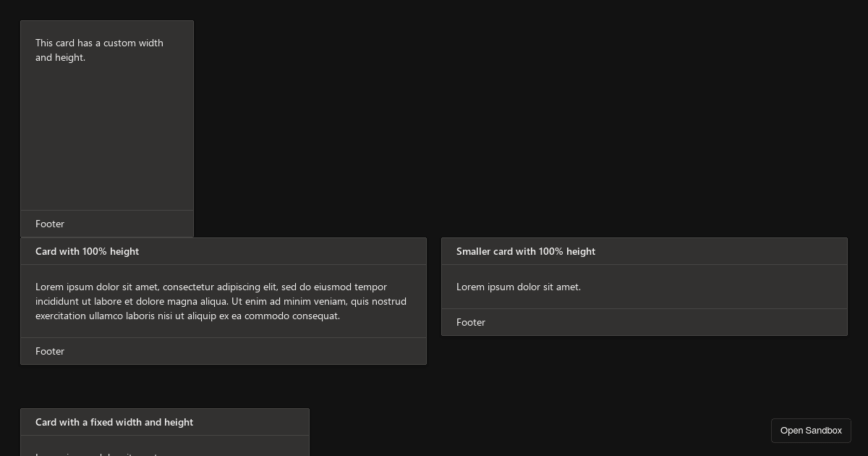Select the smaller card on the right

[x=644, y=287]
